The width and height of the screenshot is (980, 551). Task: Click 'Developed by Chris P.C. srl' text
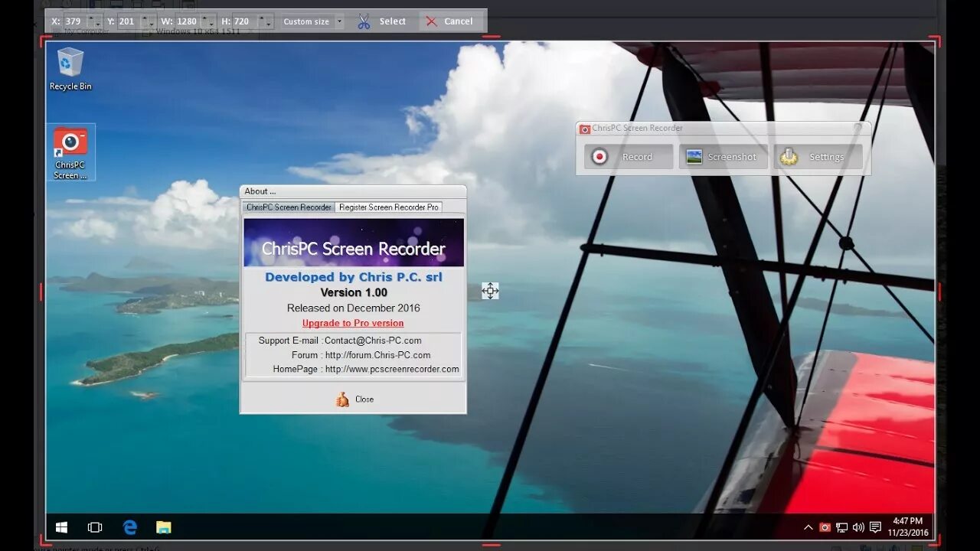(x=354, y=277)
